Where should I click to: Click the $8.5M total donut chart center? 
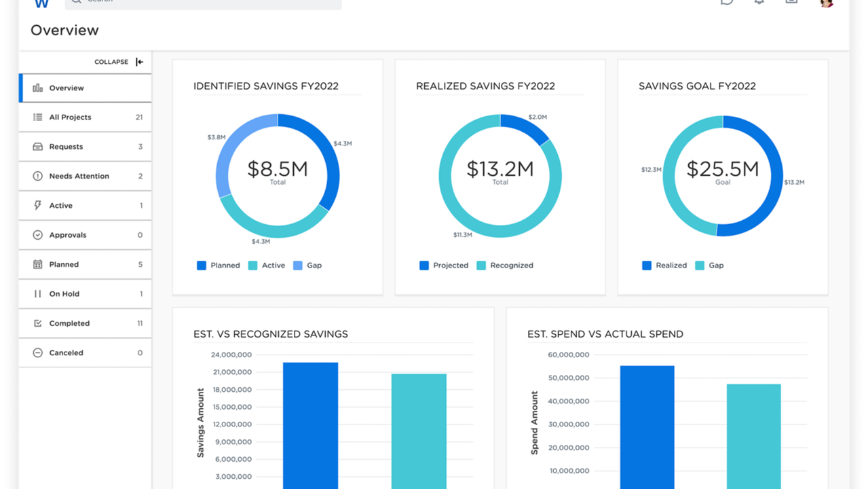click(x=278, y=170)
